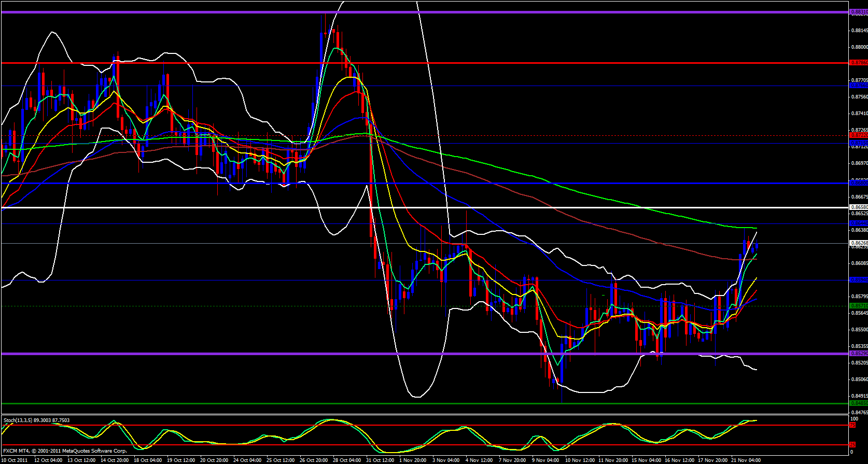The width and height of the screenshot is (868, 464).
Task: Click the white 0.86580 price label
Action: tap(858, 207)
